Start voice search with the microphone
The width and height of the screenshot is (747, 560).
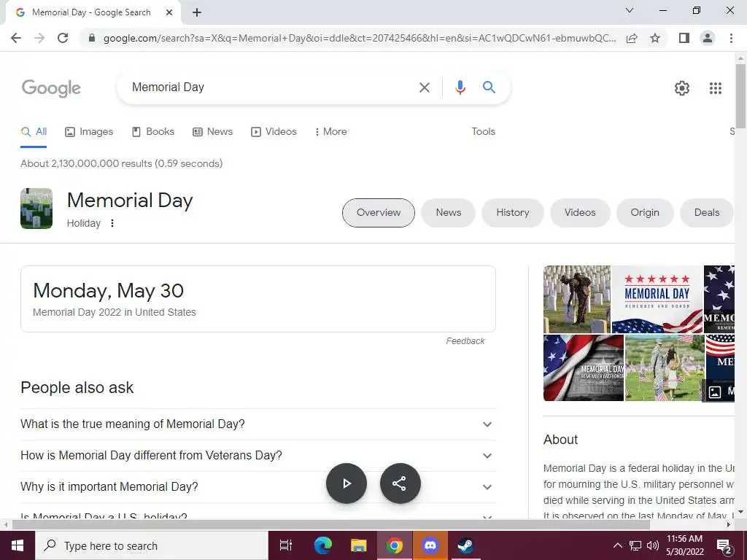[x=460, y=87]
